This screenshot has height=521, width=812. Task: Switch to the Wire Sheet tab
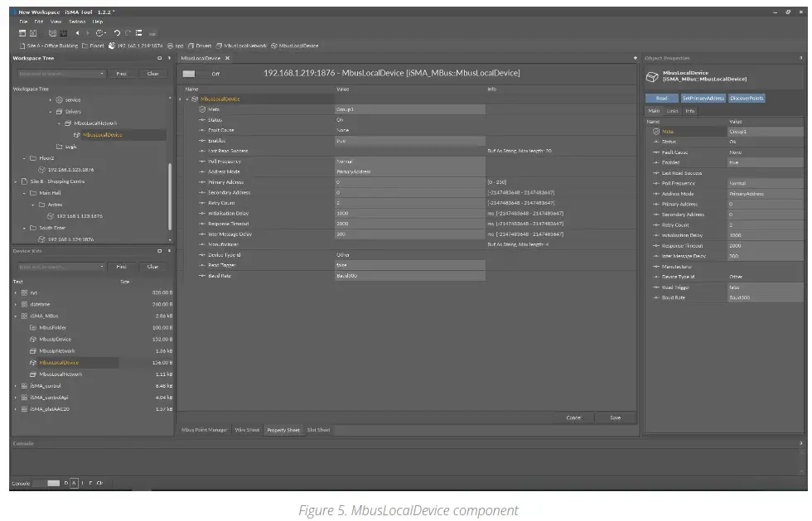coord(247,430)
